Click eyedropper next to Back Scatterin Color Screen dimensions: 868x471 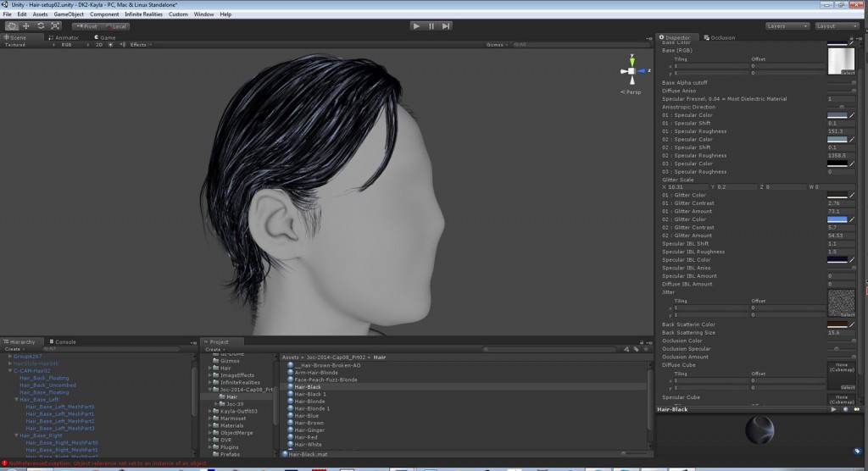tap(852, 324)
